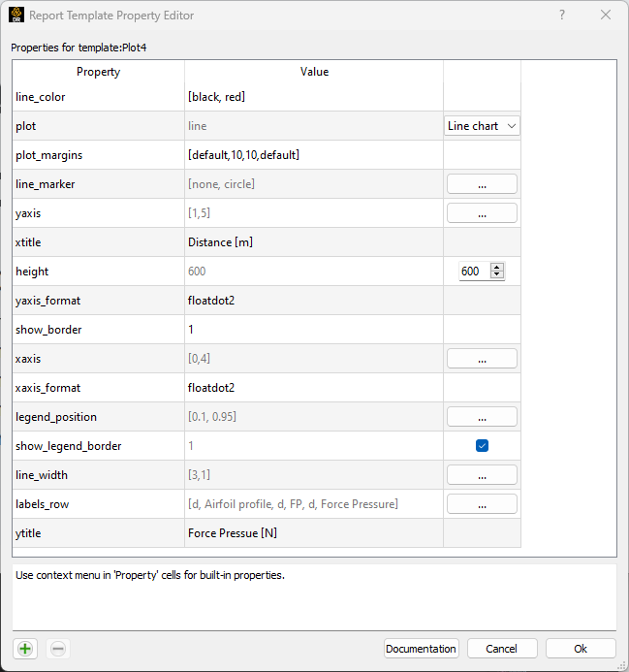Select the show_border value 1

[314, 330]
